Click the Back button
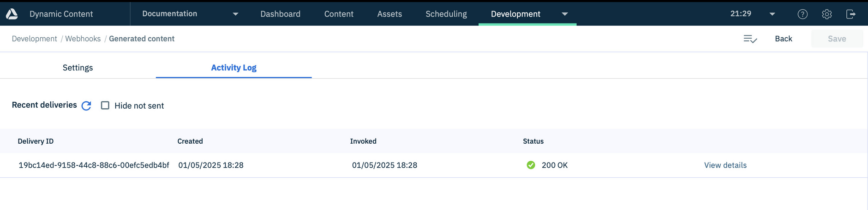Viewport: 868px width, 210px height. point(783,39)
